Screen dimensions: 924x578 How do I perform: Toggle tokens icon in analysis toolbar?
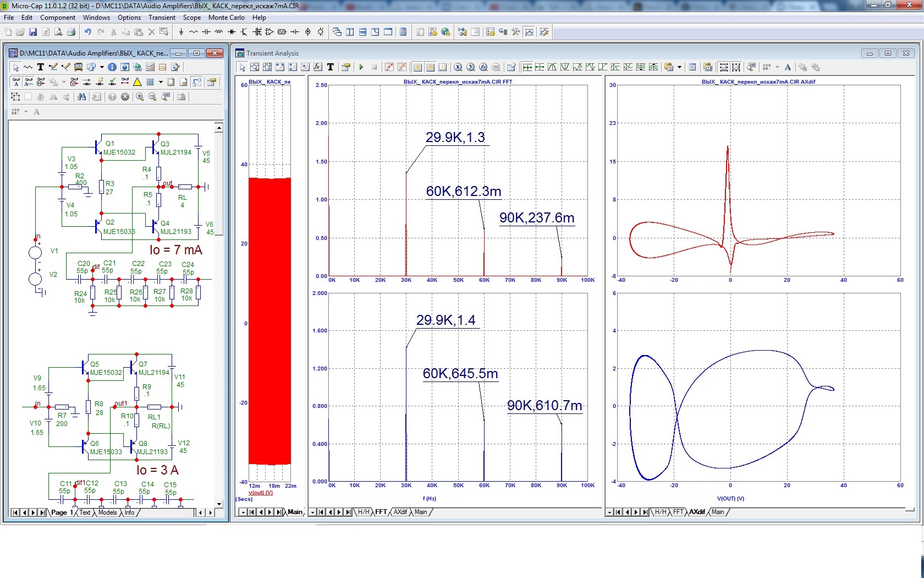point(402,67)
